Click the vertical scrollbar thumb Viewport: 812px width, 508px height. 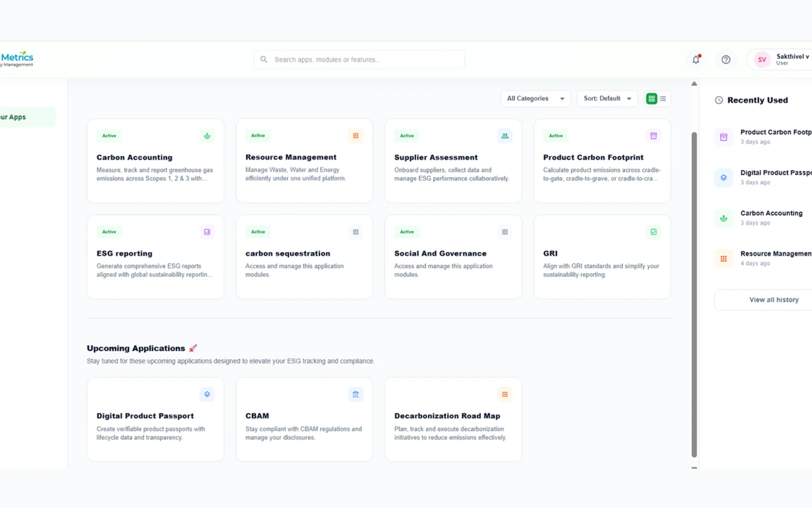(x=694, y=295)
